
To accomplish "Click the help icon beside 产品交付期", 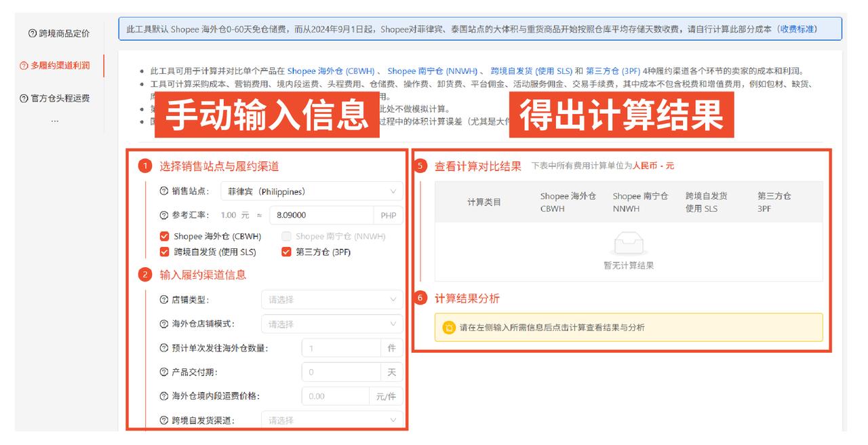I will [163, 372].
